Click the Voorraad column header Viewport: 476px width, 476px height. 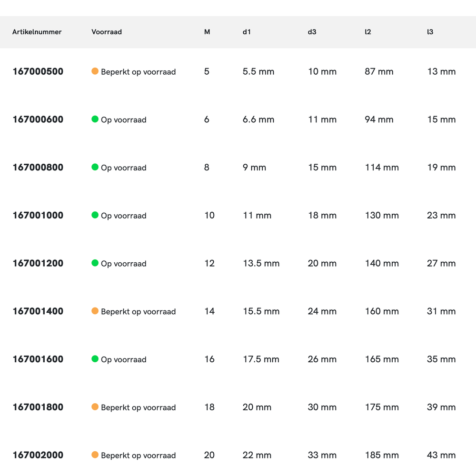(107, 32)
